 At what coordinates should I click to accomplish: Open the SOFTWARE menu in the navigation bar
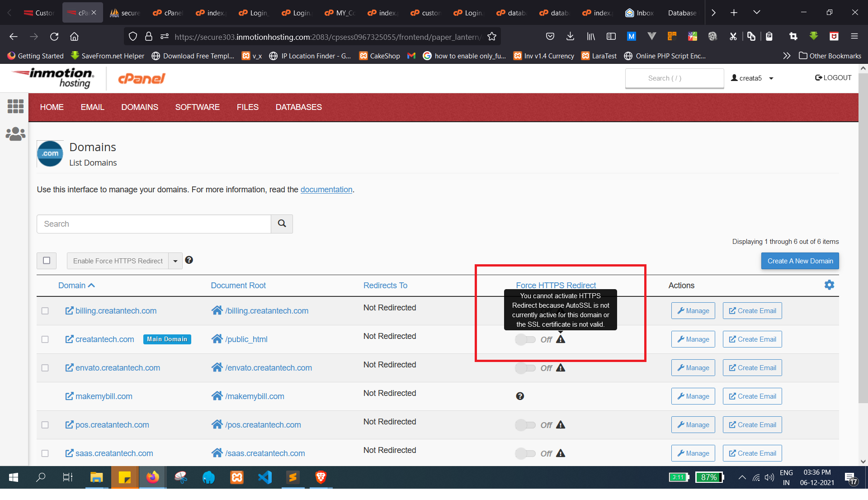[198, 107]
